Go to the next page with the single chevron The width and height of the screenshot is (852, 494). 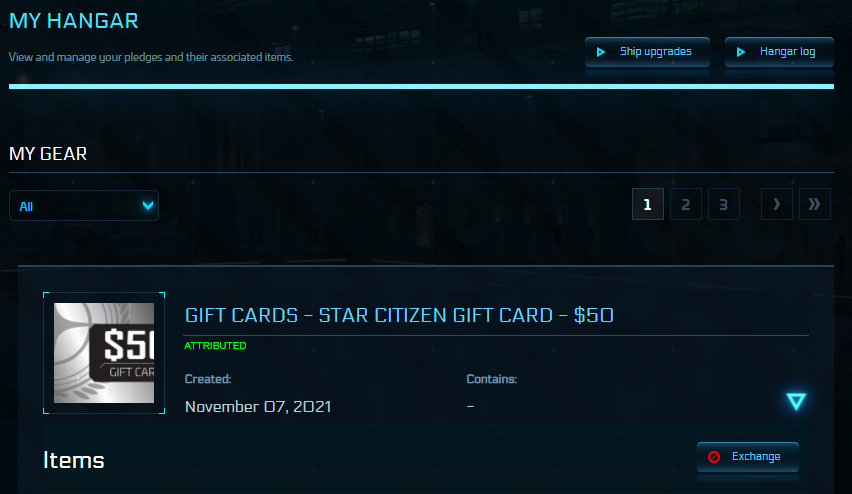(776, 204)
